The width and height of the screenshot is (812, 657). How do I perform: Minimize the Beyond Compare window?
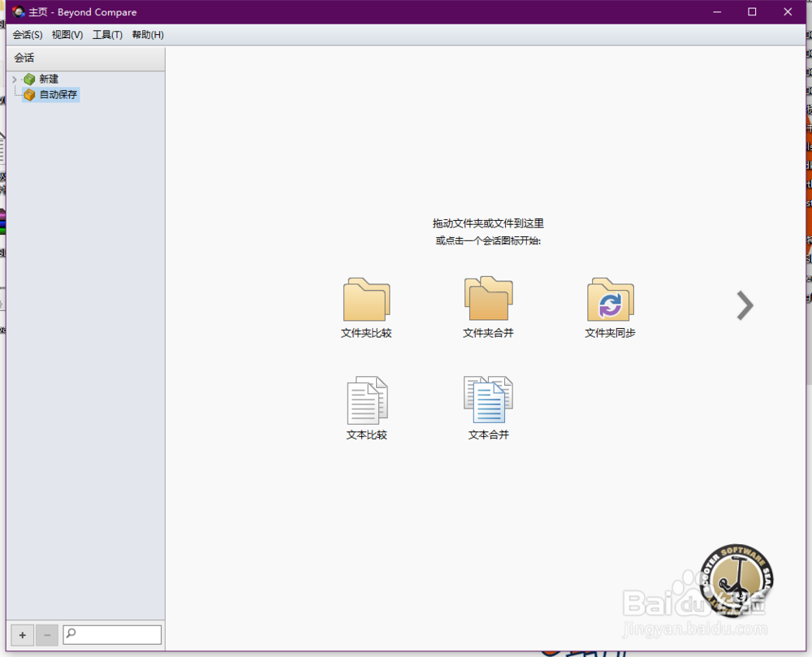717,12
